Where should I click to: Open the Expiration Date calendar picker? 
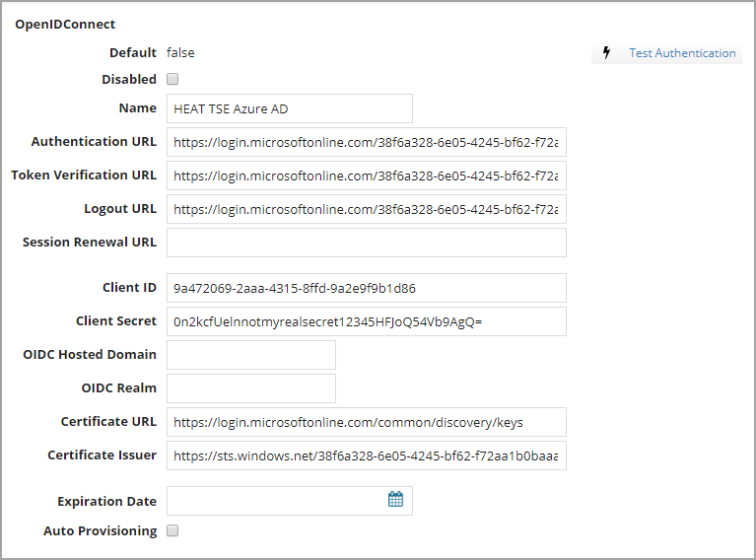[395, 500]
